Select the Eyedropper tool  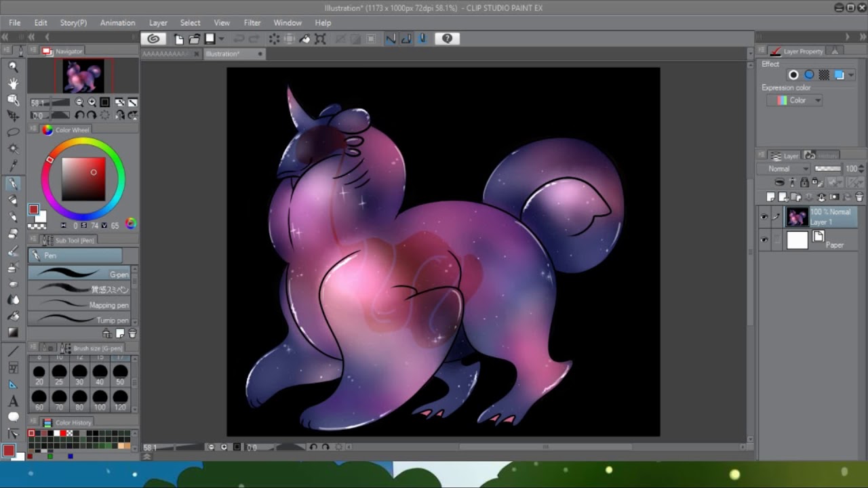(13, 166)
